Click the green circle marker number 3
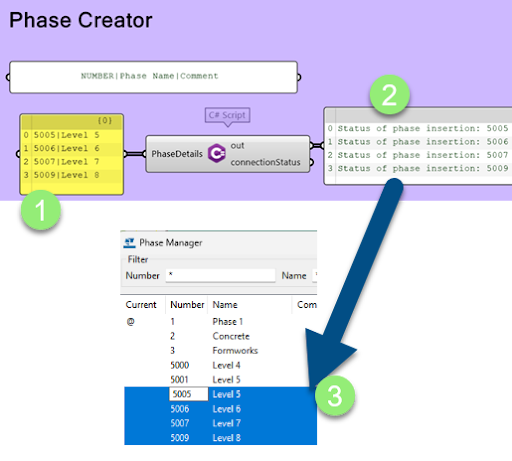Screen dimensions: 512x461 tap(335, 396)
